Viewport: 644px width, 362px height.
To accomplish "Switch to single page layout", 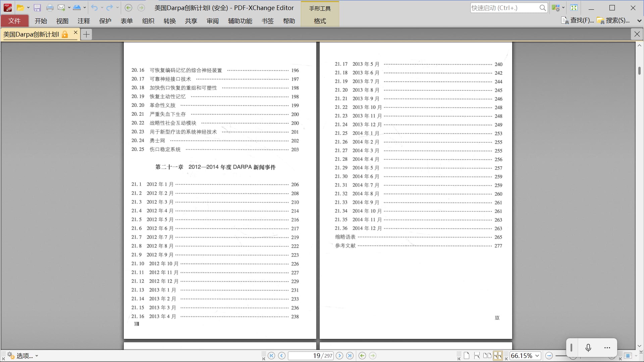I will point(467,356).
